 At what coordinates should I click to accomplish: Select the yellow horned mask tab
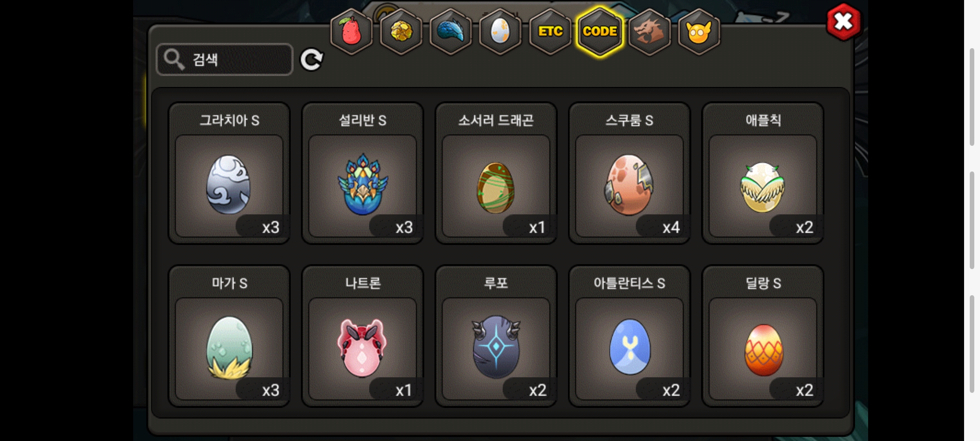click(x=699, y=31)
